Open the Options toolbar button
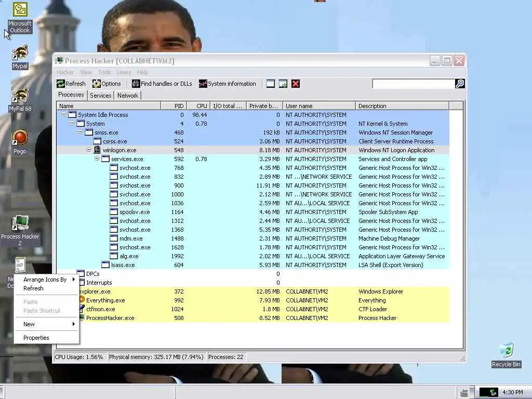Screen dimensions: 532x399 pyautogui.click(x=107, y=84)
